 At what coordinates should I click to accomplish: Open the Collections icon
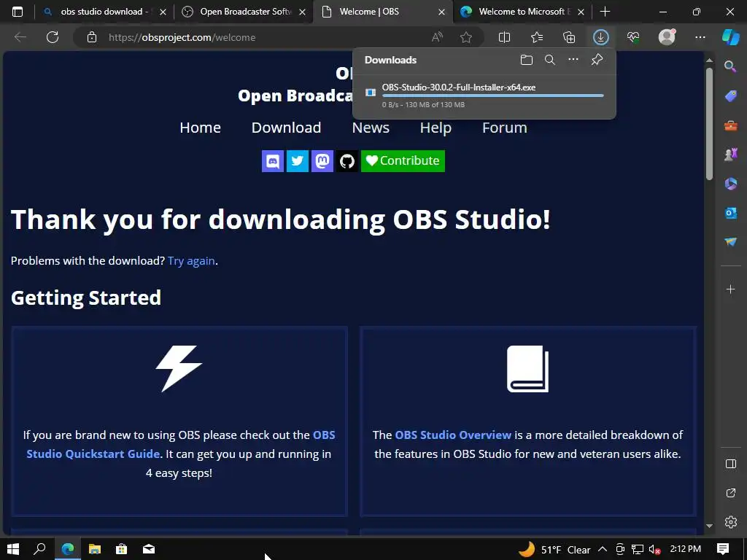(x=569, y=37)
